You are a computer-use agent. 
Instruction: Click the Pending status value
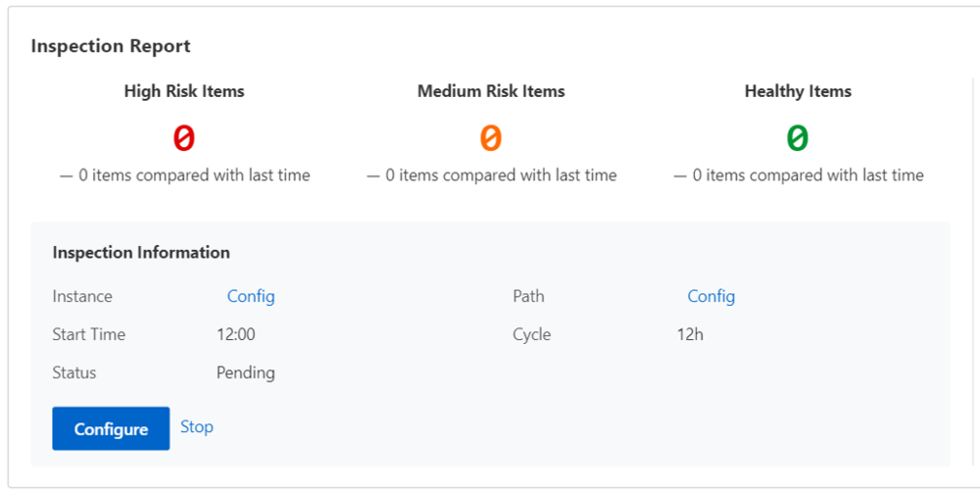pyautogui.click(x=246, y=372)
